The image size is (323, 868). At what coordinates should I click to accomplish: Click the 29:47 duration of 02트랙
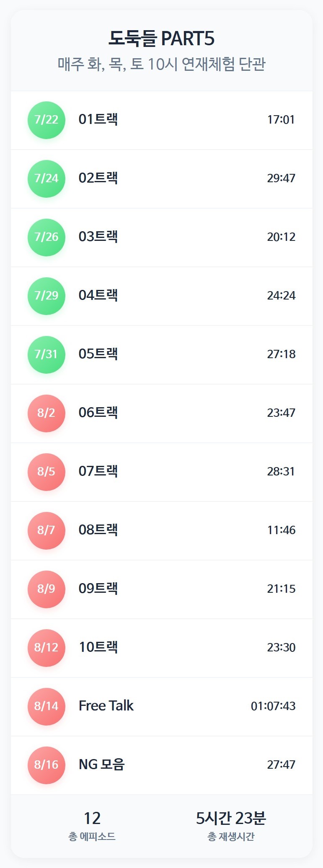pos(281,178)
